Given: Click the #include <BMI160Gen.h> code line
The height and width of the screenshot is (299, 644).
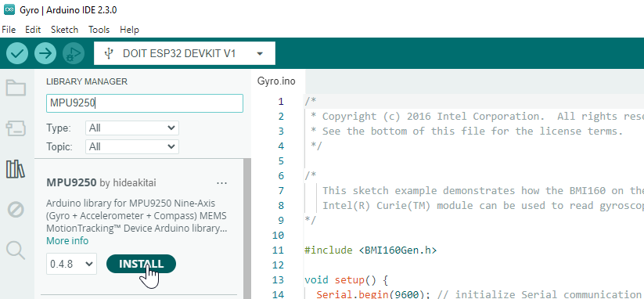Looking at the screenshot, I should tap(370, 250).
